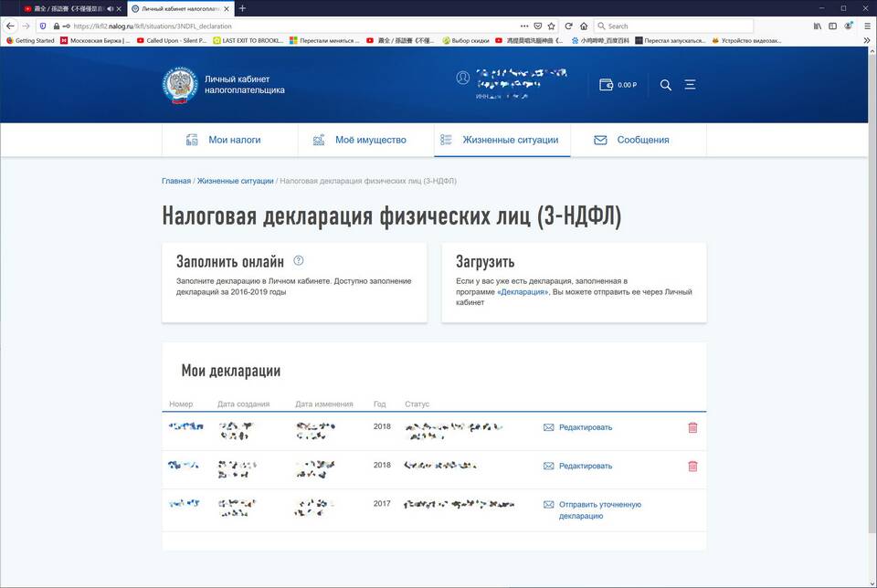The image size is (877, 588).
Task: Open the Выбор скидки bookmark
Action: pos(465,40)
